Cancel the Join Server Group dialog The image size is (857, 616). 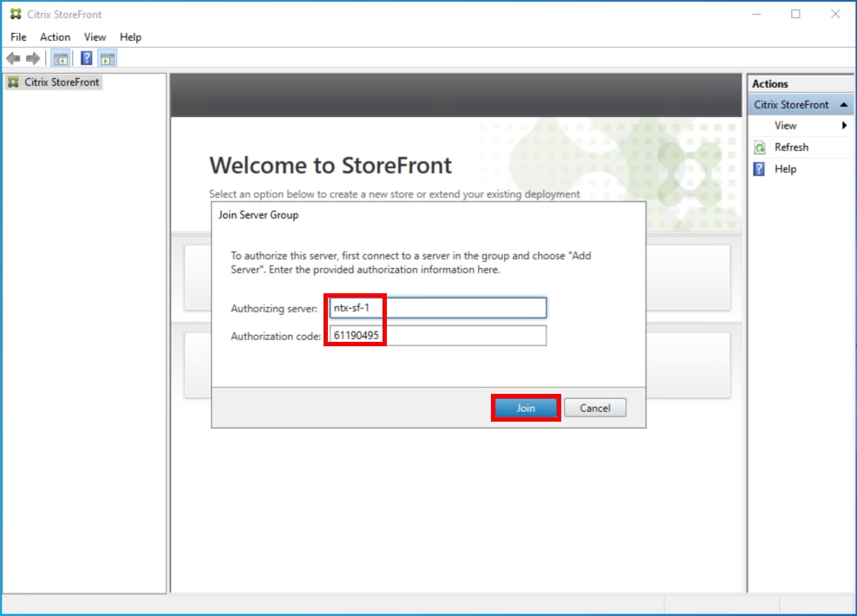595,407
